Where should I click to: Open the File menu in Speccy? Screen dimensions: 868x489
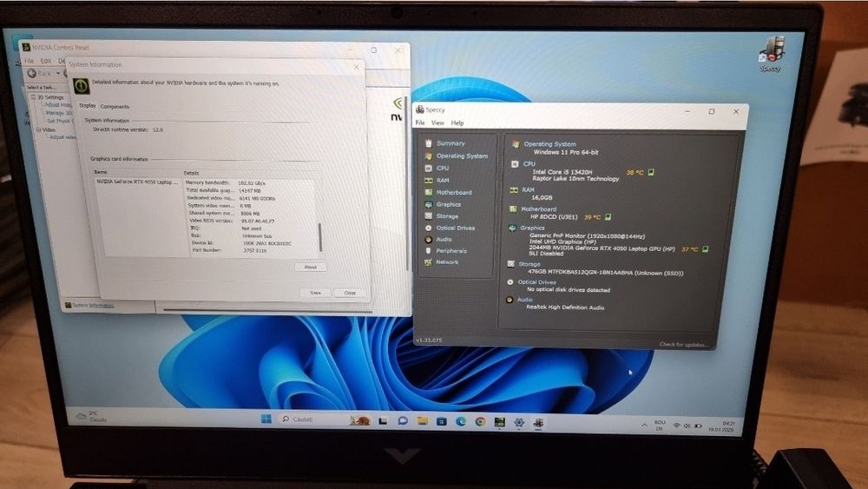(420, 122)
